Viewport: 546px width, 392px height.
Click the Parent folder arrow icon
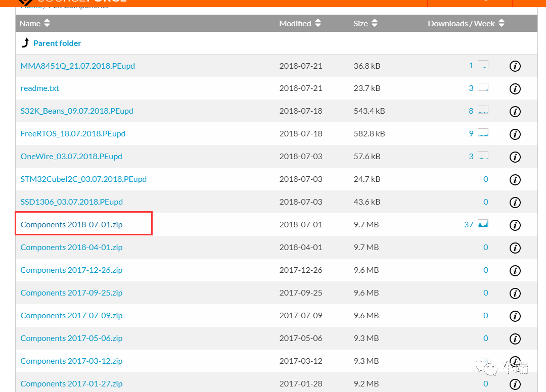pyautogui.click(x=25, y=43)
